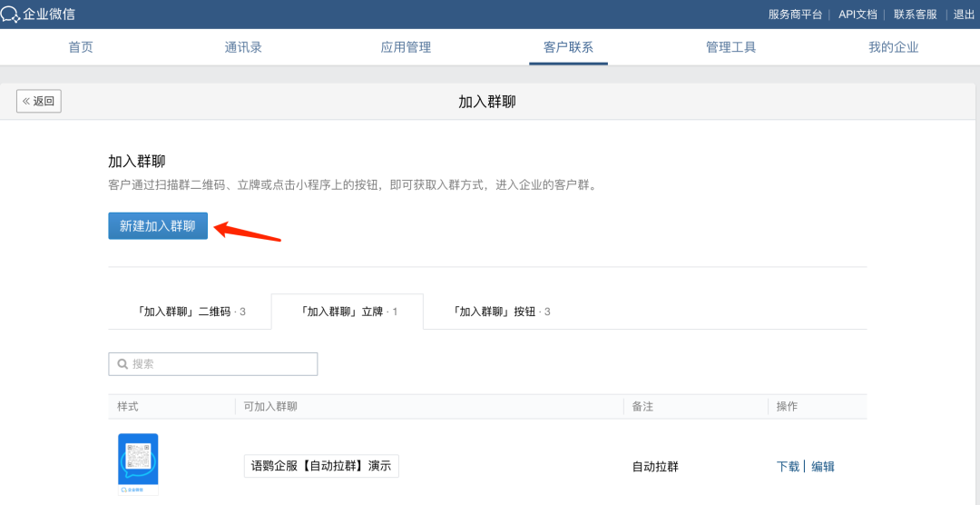Show the 「加入群聊」按钮 tab
The image size is (980, 505).
pos(501,312)
